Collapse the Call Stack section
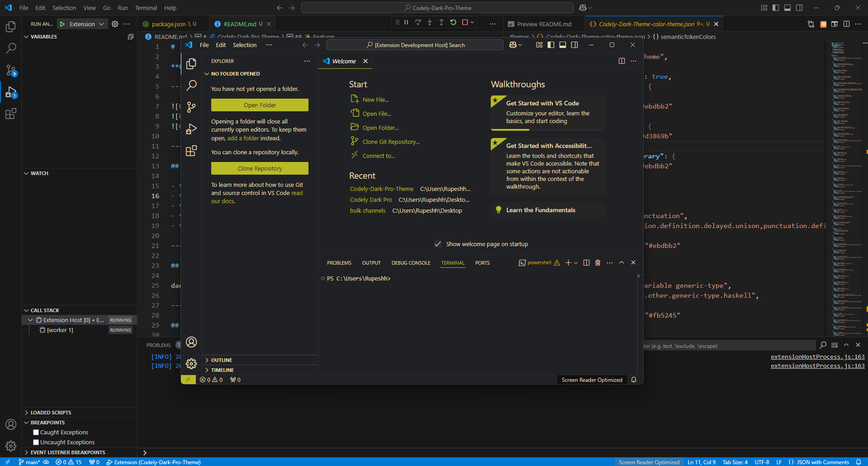Screen dimensions: 868x466 point(79,310)
